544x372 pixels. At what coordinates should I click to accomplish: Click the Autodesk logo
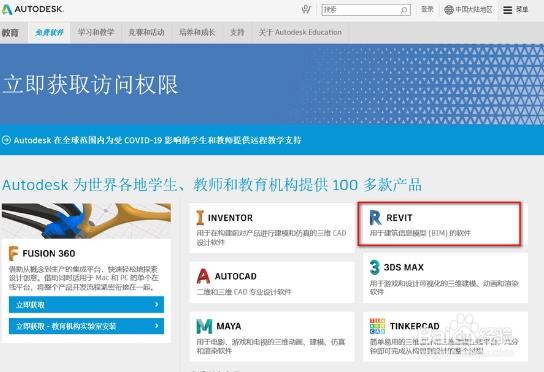[x=32, y=9]
